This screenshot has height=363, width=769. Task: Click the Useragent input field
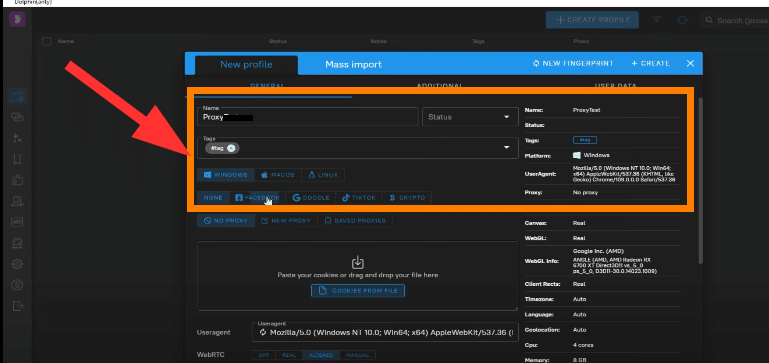384,332
